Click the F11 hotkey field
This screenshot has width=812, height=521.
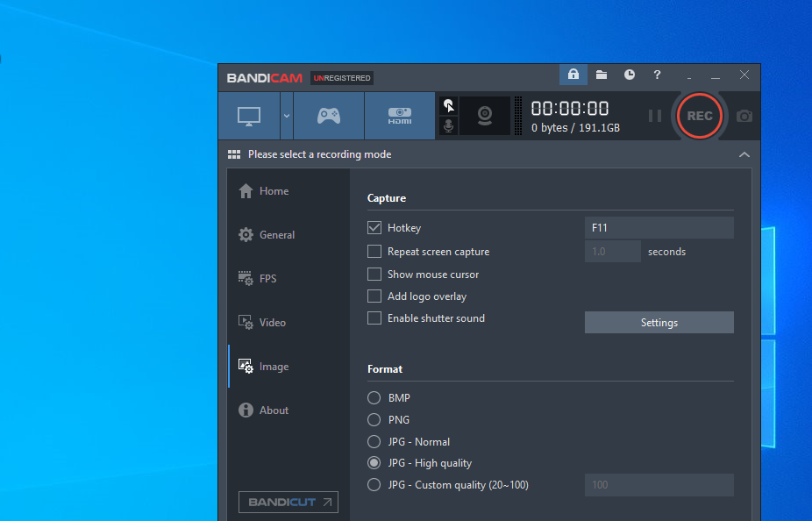(x=659, y=228)
